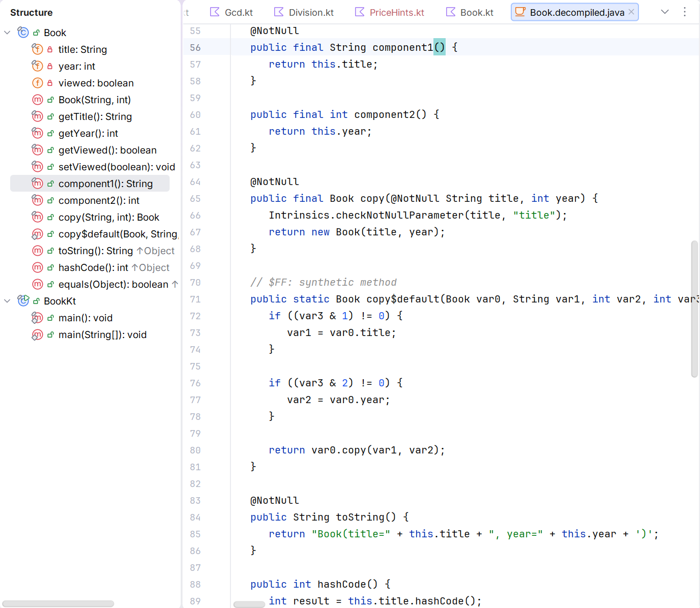The height and width of the screenshot is (608, 700).
Task: Select hashCode(): int in Structure
Action: 93,267
